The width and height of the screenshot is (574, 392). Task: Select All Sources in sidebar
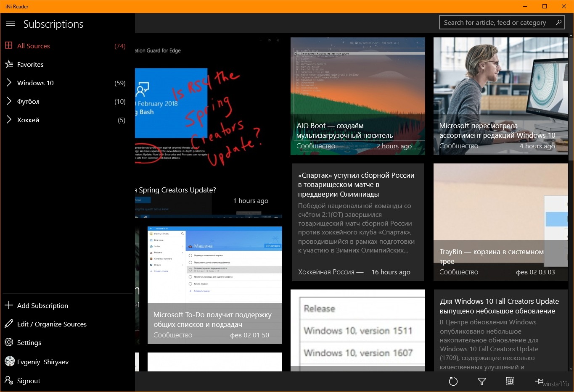pyautogui.click(x=67, y=46)
